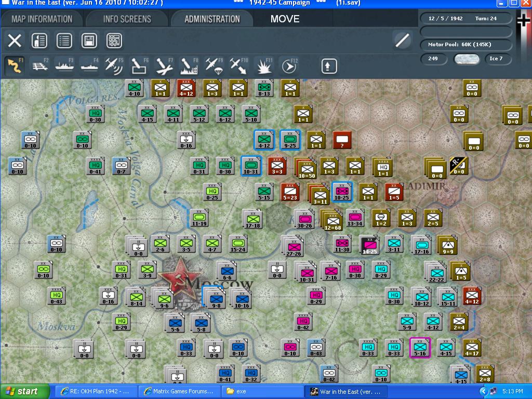The width and height of the screenshot is (532, 399).
Task: Open the list report icon
Action: 64,41
